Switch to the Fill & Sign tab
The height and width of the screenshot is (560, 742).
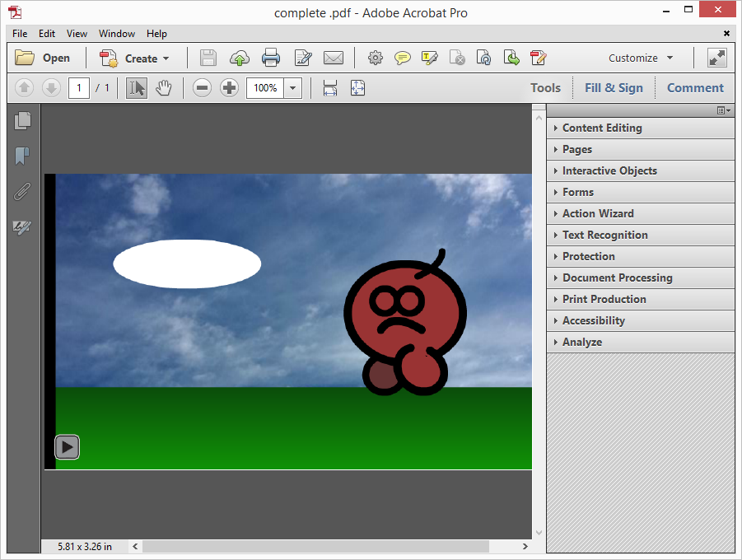614,88
